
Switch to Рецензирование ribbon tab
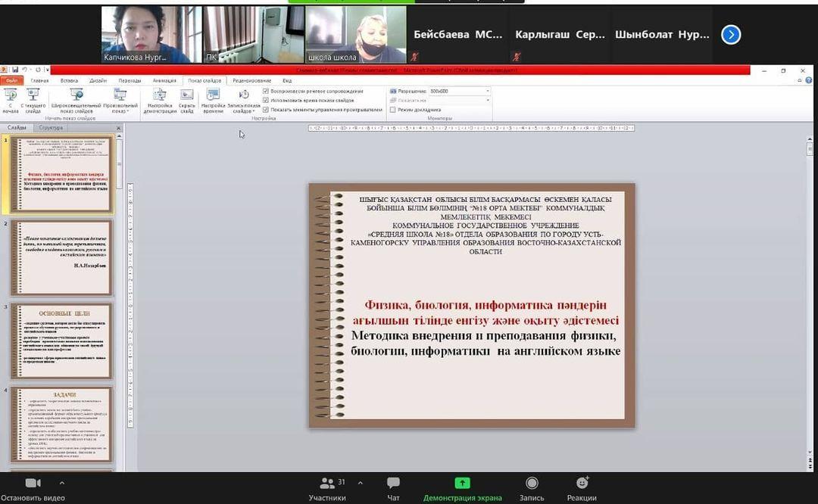pos(252,81)
